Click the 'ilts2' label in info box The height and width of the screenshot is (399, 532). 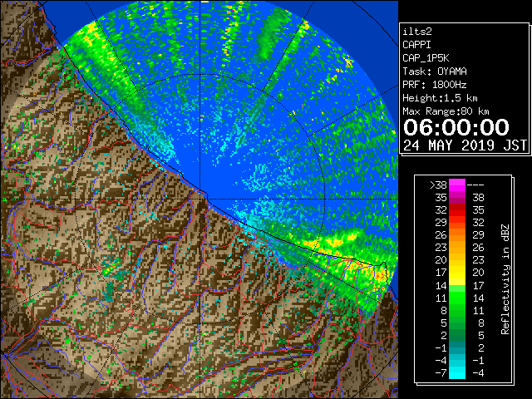(x=417, y=32)
